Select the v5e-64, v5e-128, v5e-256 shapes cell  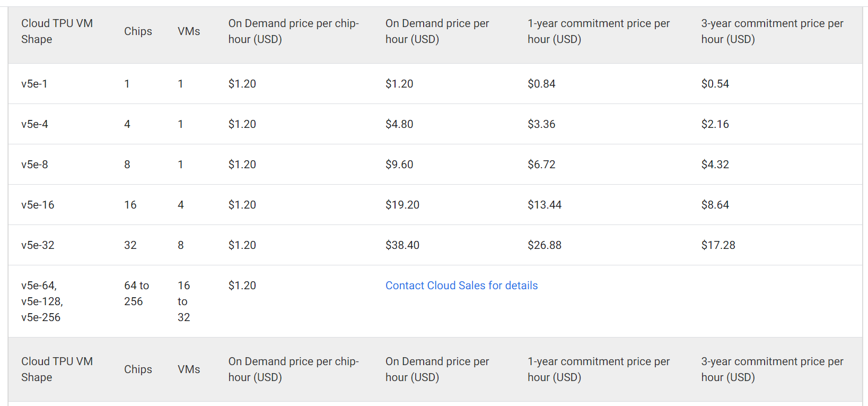tap(42, 301)
